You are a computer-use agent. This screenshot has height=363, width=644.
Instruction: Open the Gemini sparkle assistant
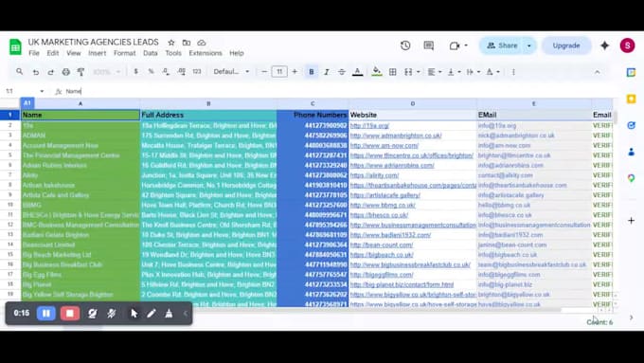pos(604,45)
